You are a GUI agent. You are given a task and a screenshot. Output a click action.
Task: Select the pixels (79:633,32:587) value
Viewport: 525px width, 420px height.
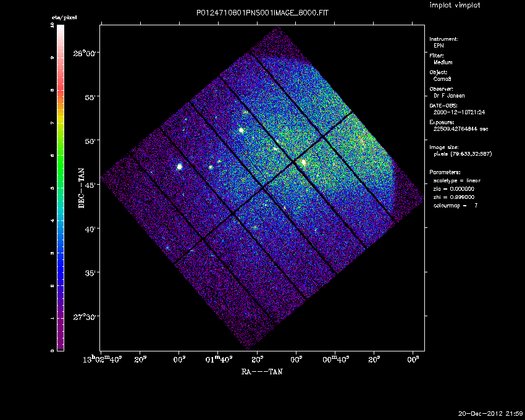click(463, 154)
